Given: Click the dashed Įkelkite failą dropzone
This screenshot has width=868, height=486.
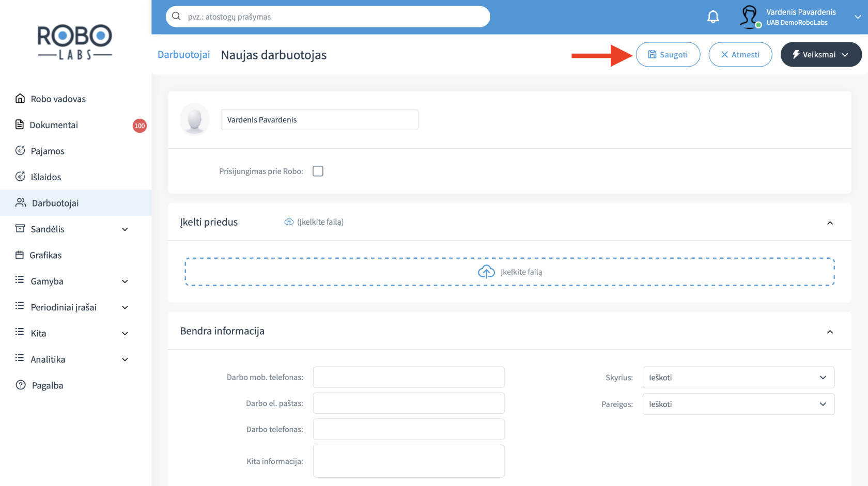Looking at the screenshot, I should pos(509,272).
